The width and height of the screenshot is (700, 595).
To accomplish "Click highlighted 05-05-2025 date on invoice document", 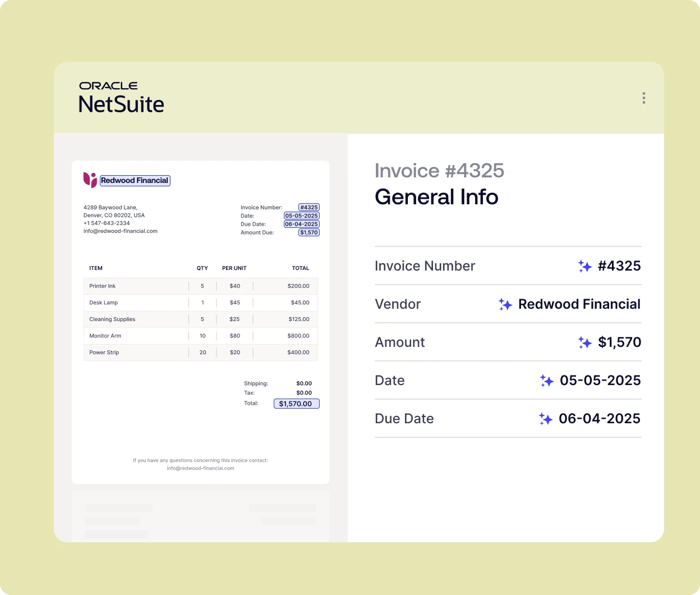I will pyautogui.click(x=302, y=216).
